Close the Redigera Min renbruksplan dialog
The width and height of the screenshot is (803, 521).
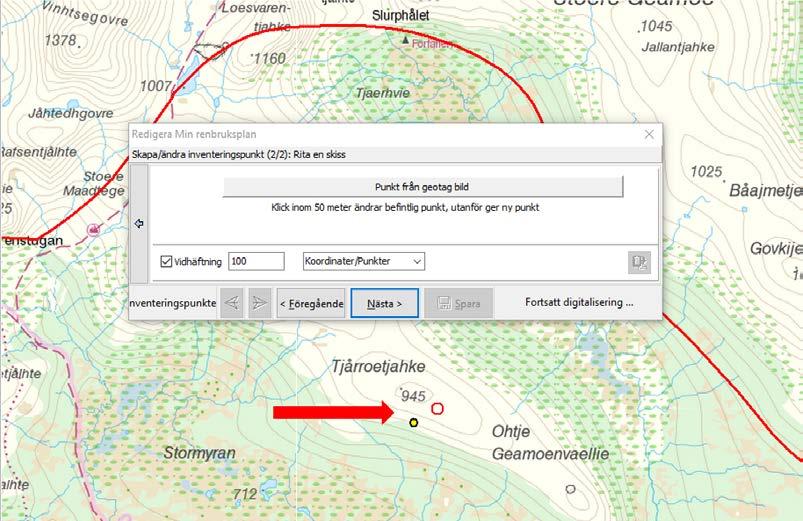tap(649, 134)
